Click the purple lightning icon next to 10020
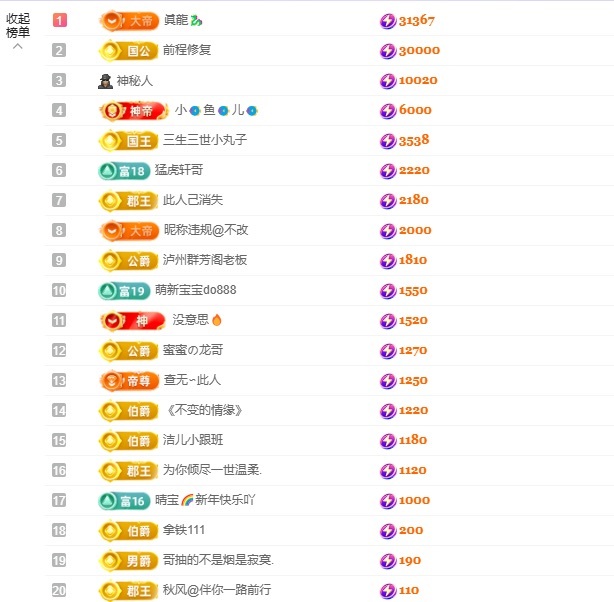614x602 pixels. point(388,81)
